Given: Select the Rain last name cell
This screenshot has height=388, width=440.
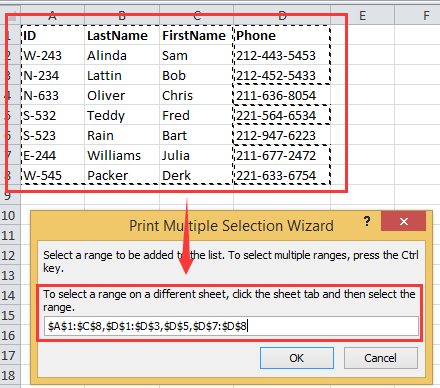Looking at the screenshot, I should (122, 135).
